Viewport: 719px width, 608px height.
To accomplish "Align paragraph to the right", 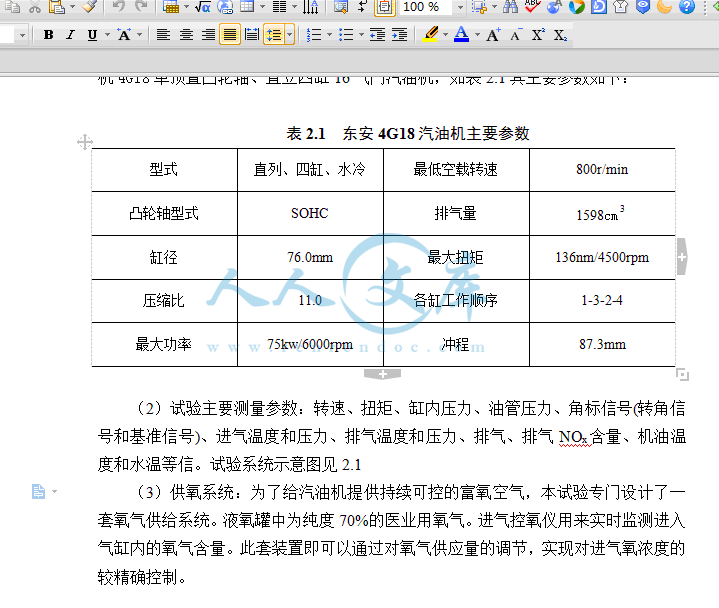I will [208, 35].
